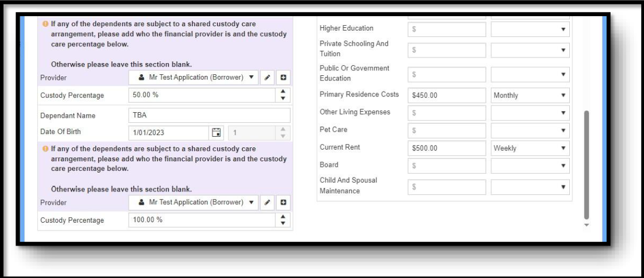This screenshot has height=278, width=644.
Task: Open Pet Care frequency dropdown
Action: click(530, 131)
